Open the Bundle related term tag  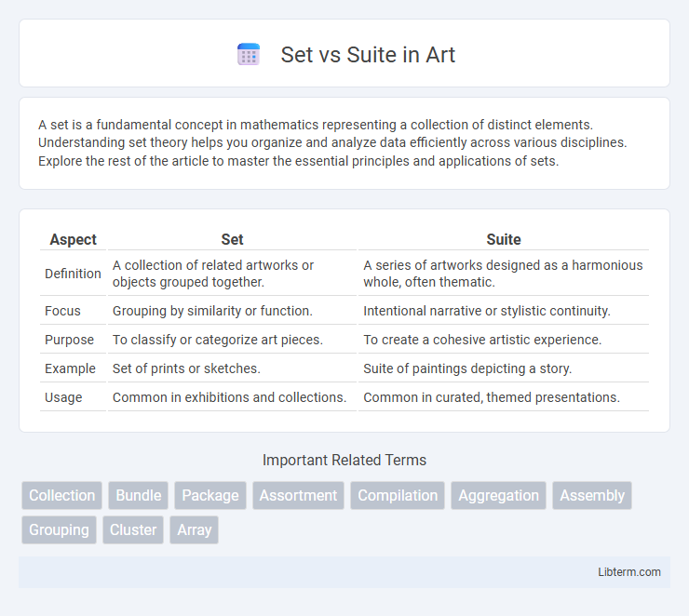point(139,495)
